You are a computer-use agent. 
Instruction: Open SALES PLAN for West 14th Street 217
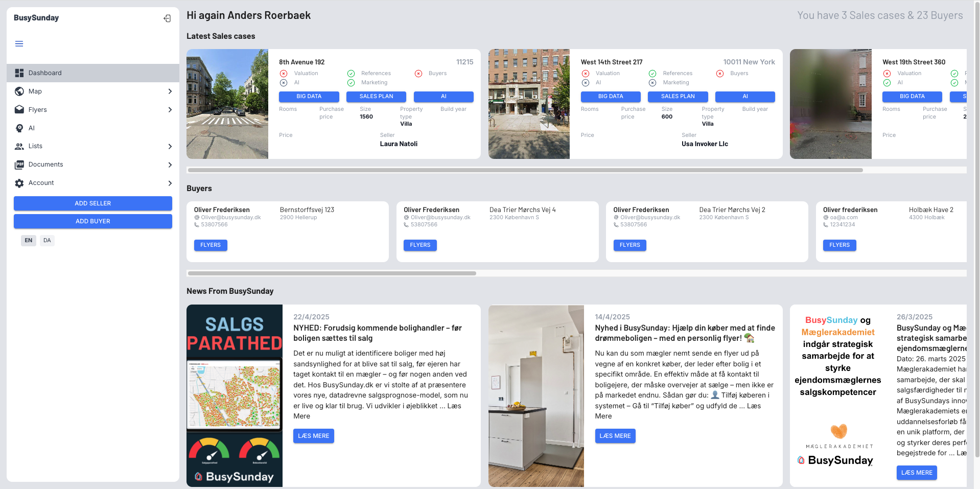[678, 97]
